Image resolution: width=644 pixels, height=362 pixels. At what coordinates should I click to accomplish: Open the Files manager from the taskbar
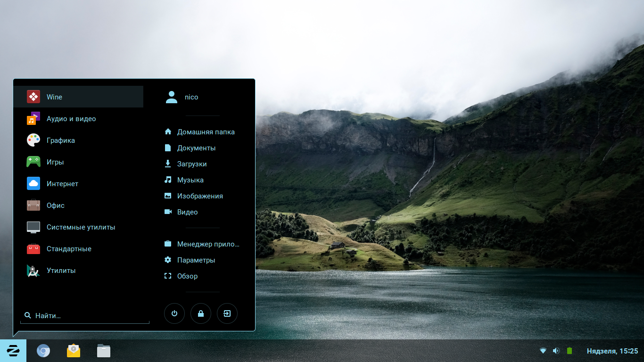pyautogui.click(x=104, y=351)
